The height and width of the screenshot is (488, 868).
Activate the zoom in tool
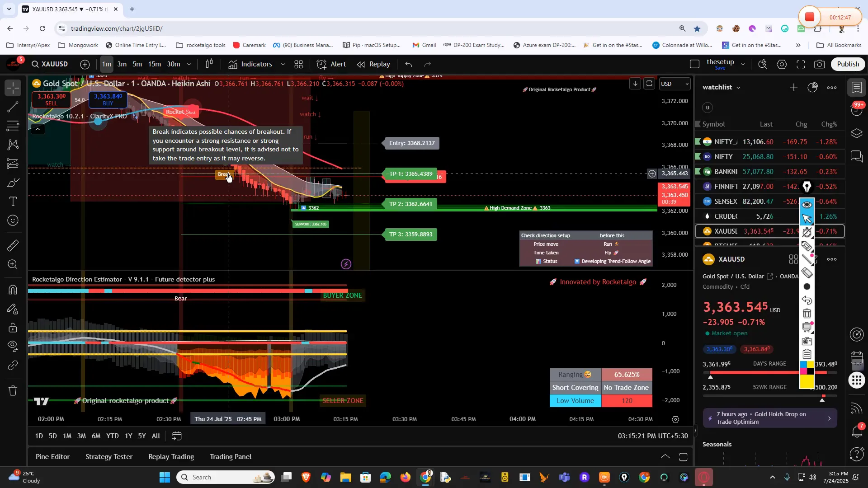(x=13, y=264)
